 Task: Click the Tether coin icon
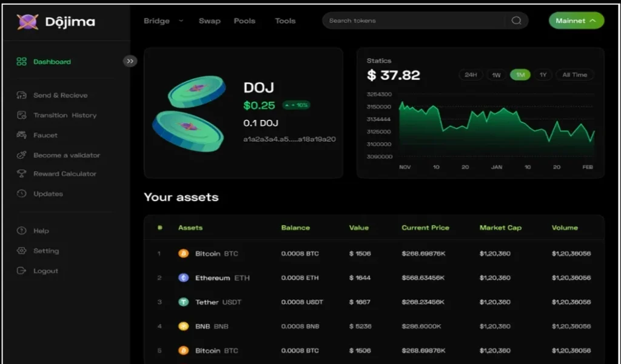tap(183, 302)
